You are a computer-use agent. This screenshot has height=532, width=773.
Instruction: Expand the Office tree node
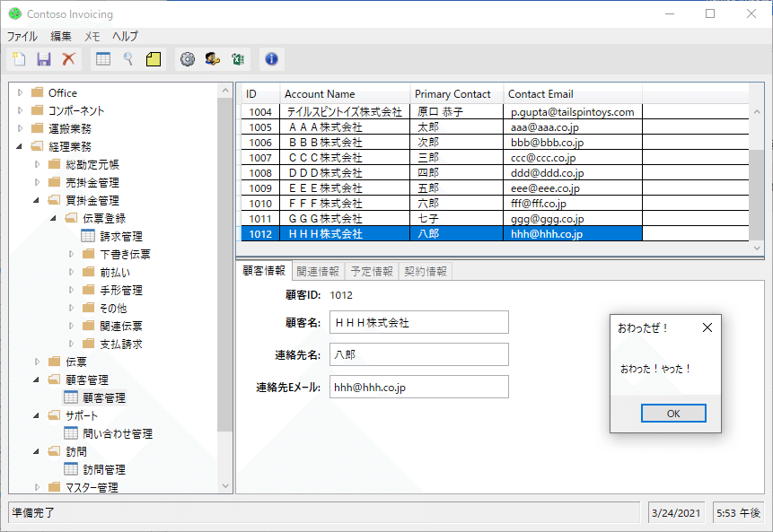tap(21, 92)
